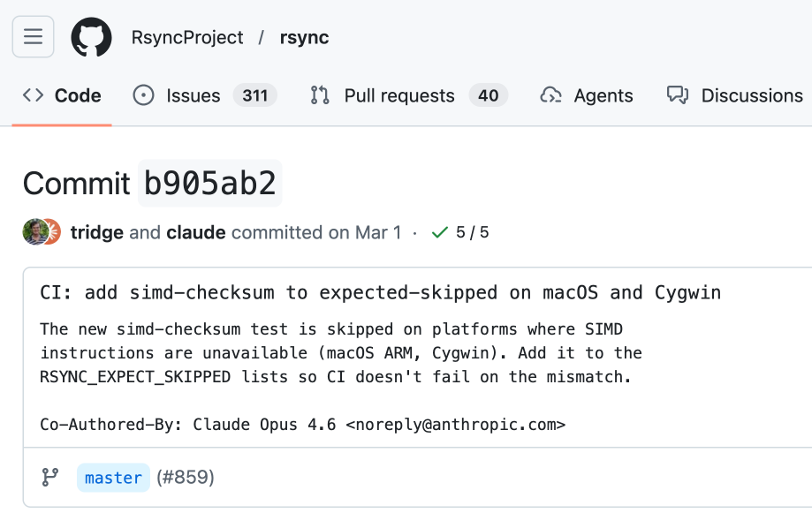Open the Pull requests tab
This screenshot has height=528, width=812.
pos(398,95)
